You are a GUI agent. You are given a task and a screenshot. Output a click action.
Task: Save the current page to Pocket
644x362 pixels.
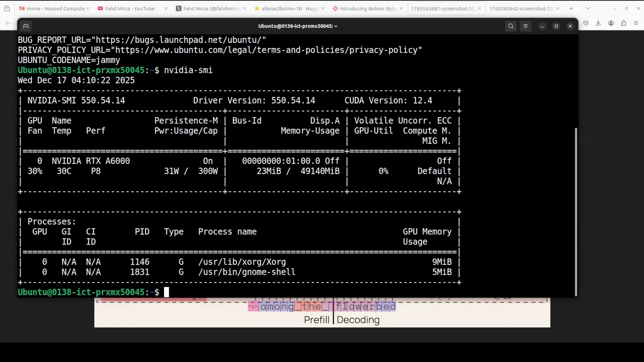tap(586, 23)
